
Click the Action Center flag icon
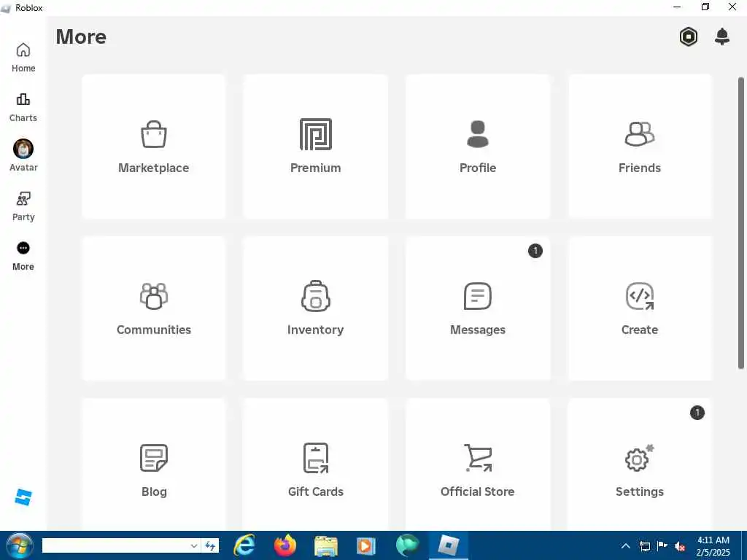point(662,546)
